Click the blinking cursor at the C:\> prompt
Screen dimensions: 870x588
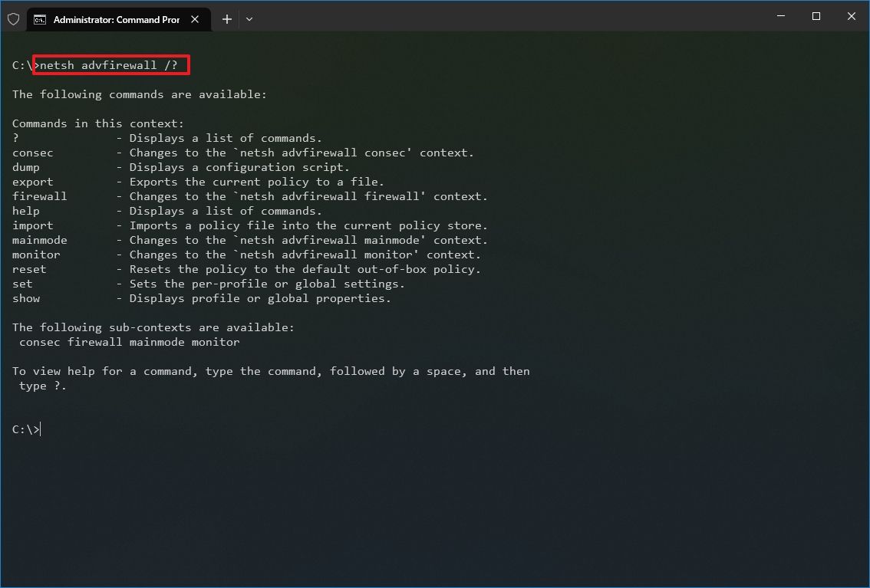point(38,429)
